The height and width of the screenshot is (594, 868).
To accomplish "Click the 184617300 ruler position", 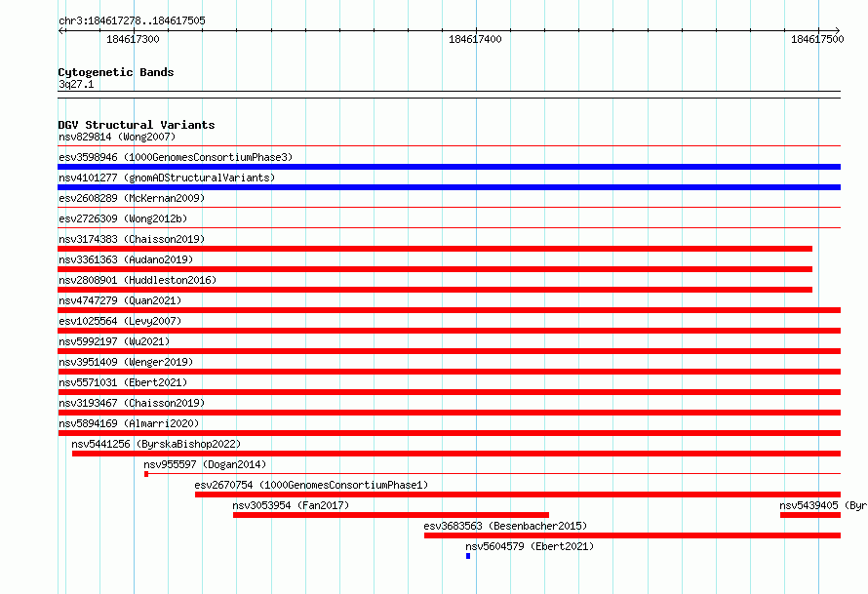I will click(133, 39).
